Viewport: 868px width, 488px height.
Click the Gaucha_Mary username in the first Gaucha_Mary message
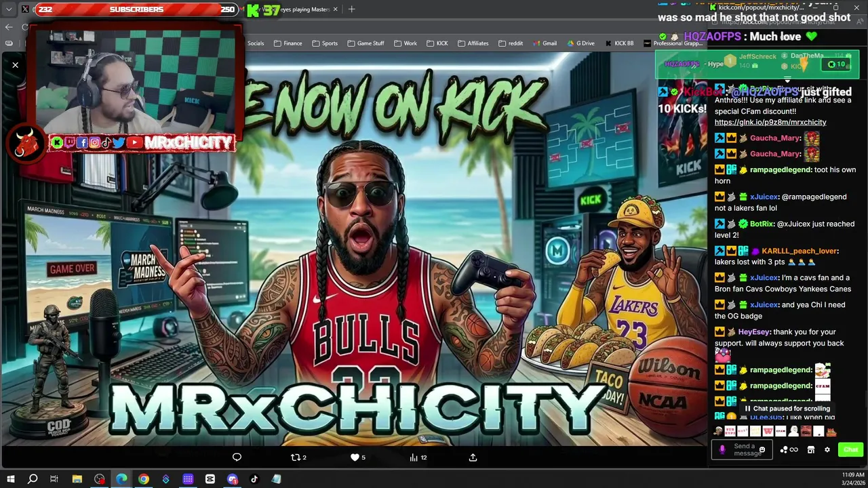pos(776,138)
